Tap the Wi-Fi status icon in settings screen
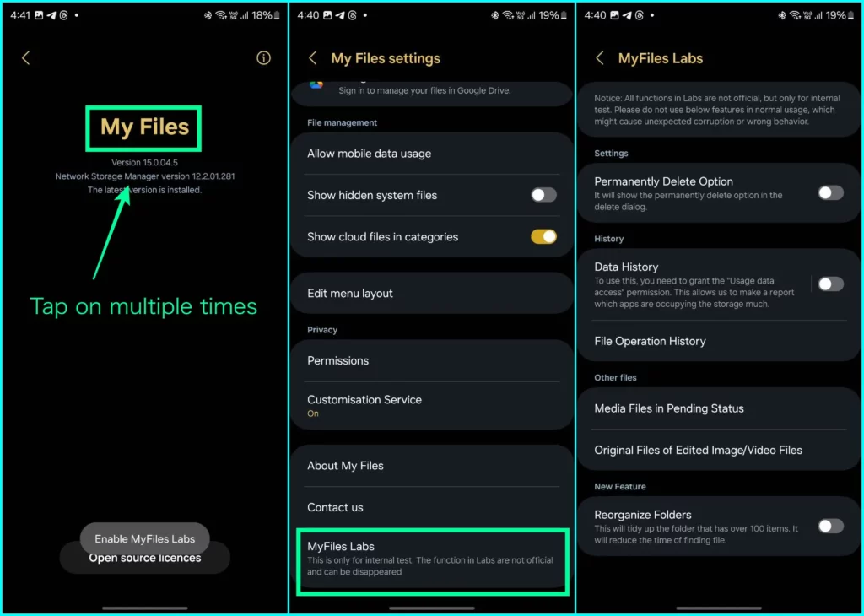The width and height of the screenshot is (864, 616). coord(507,15)
